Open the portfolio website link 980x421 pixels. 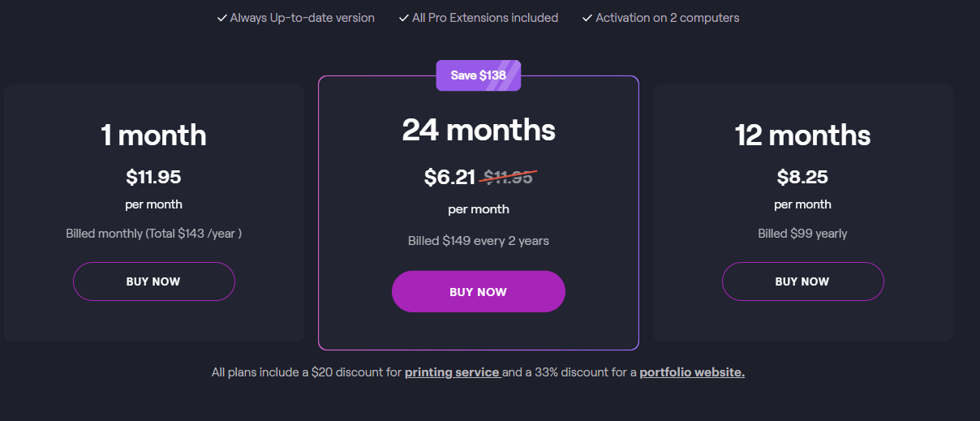[692, 372]
